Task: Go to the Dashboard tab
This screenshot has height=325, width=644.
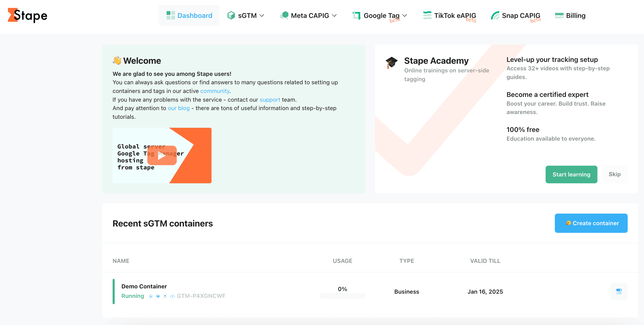Action: (189, 16)
